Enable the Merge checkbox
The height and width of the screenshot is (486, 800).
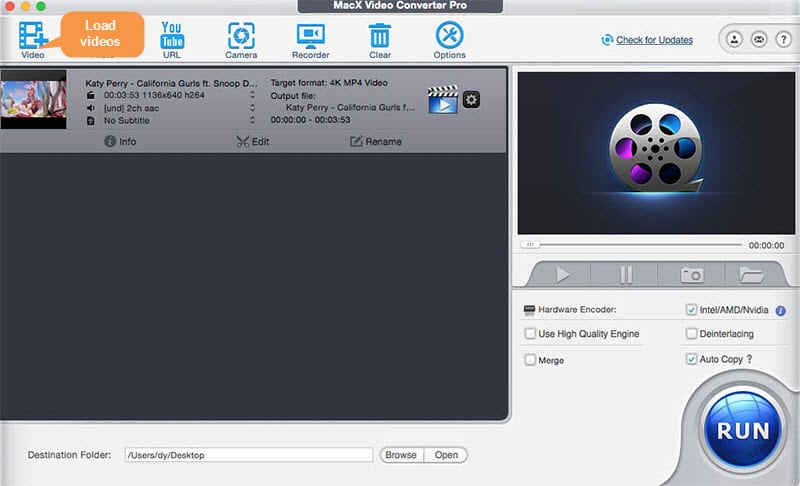coord(530,360)
